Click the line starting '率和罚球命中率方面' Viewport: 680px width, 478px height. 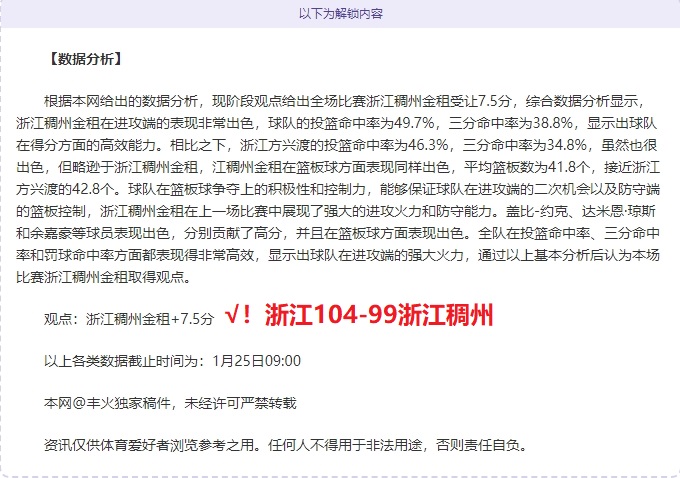click(x=338, y=255)
